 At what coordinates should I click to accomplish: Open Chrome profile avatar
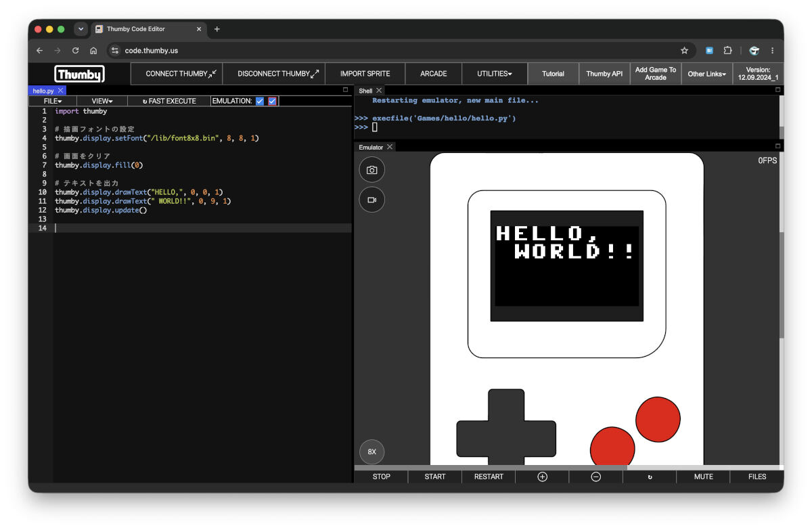point(754,50)
